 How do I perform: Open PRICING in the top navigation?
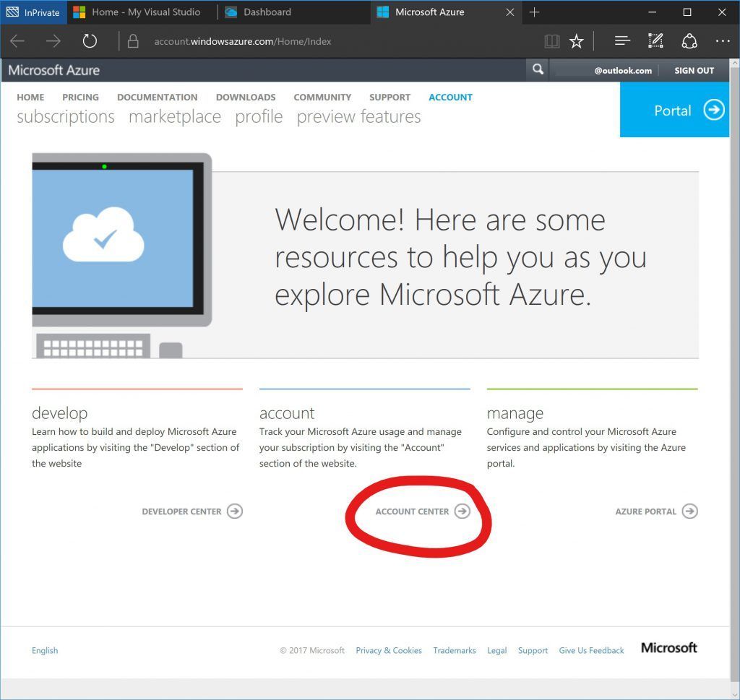click(x=81, y=98)
